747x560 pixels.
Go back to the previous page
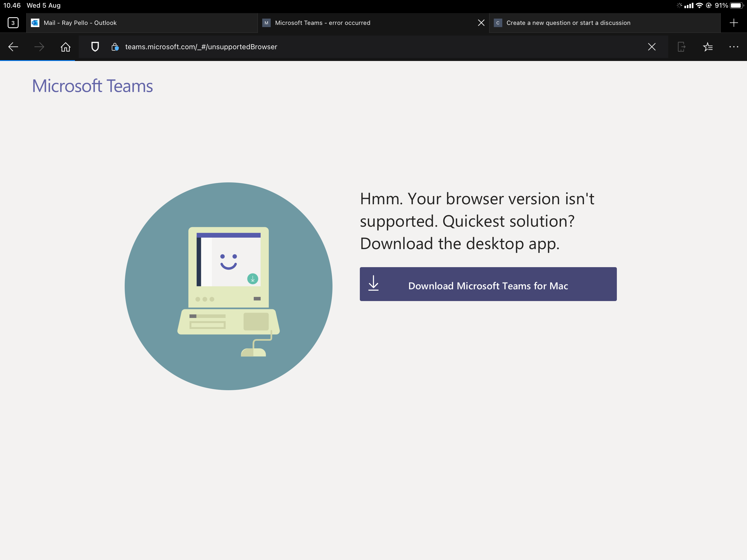click(x=13, y=46)
